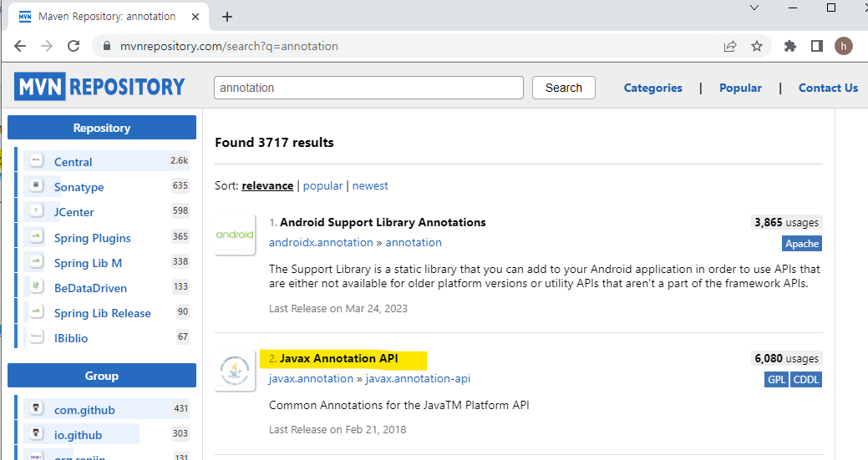Click the padlock site info icon

107,46
